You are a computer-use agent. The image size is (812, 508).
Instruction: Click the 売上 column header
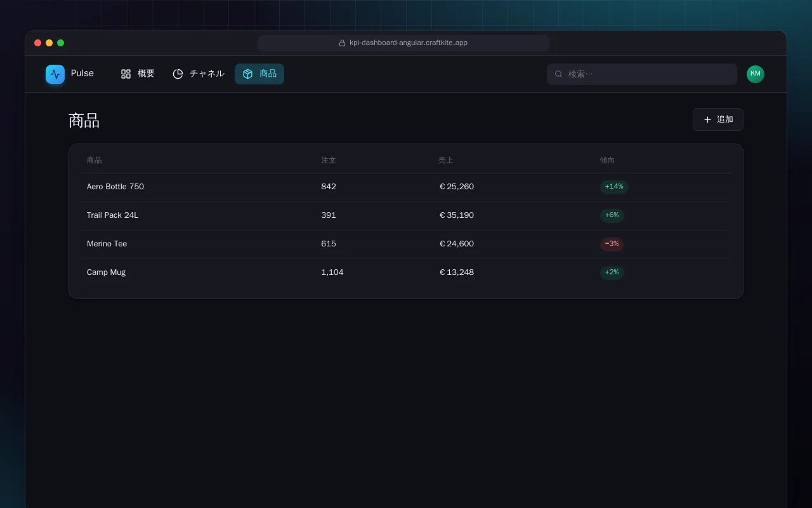(446, 160)
